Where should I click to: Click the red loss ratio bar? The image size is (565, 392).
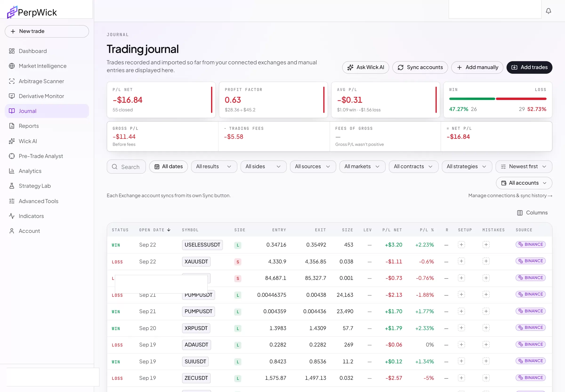point(521,99)
